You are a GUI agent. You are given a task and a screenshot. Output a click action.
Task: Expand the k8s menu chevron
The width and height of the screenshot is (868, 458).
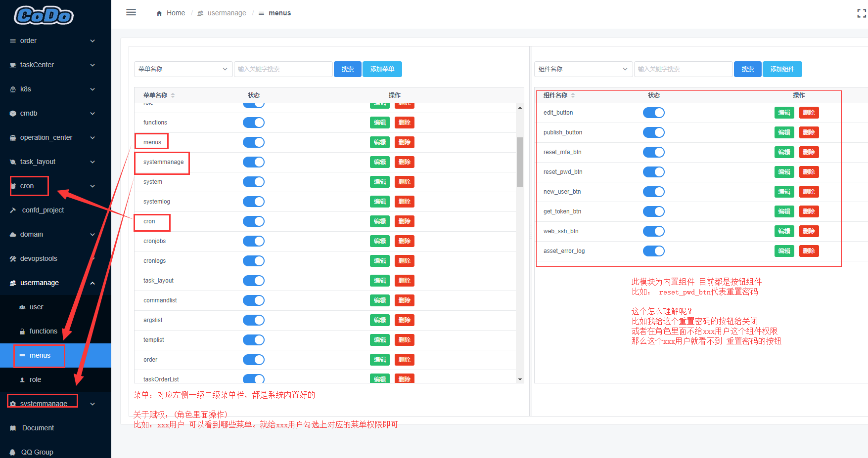click(92, 89)
